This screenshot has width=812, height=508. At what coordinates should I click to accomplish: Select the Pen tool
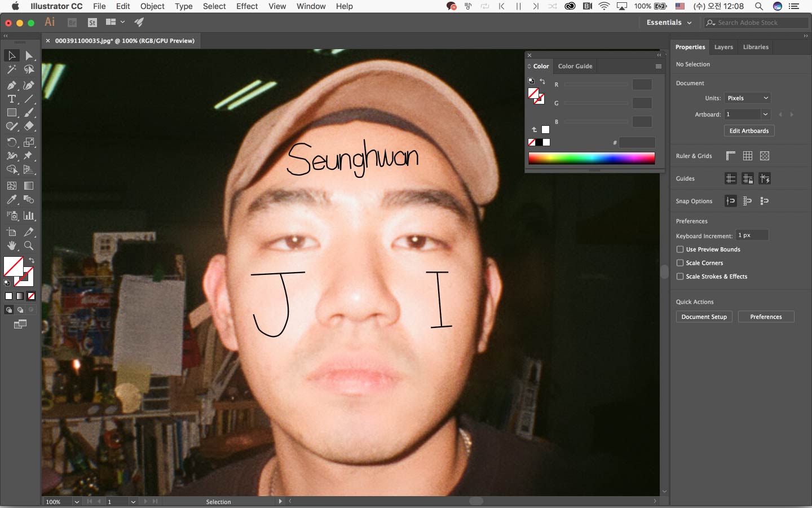11,85
